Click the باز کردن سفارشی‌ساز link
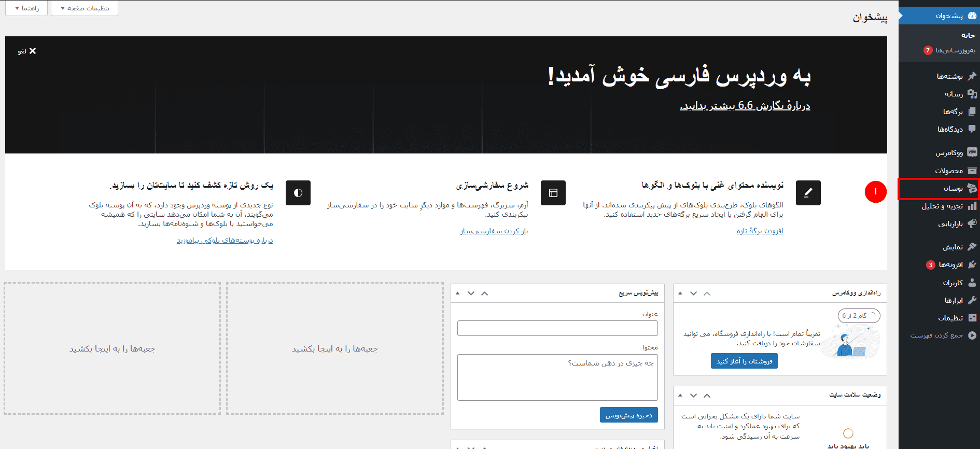This screenshot has width=980, height=449. pos(495,231)
